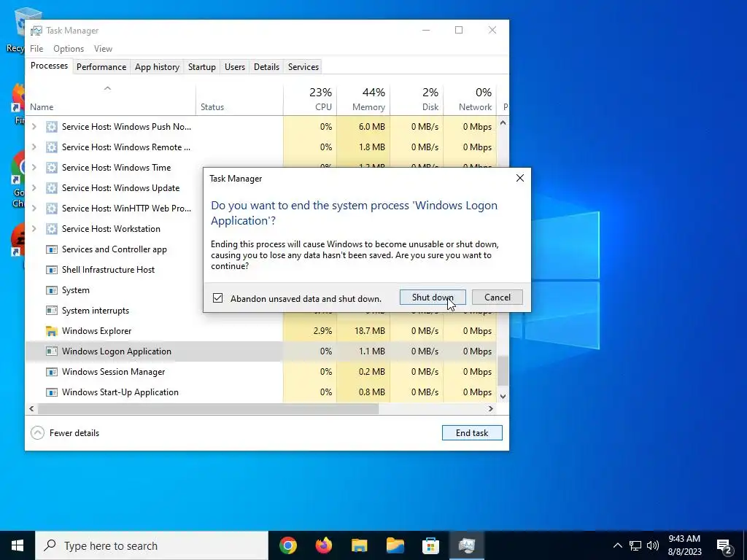Open Firefox from the taskbar
The width and height of the screenshot is (747, 560).
point(323,545)
